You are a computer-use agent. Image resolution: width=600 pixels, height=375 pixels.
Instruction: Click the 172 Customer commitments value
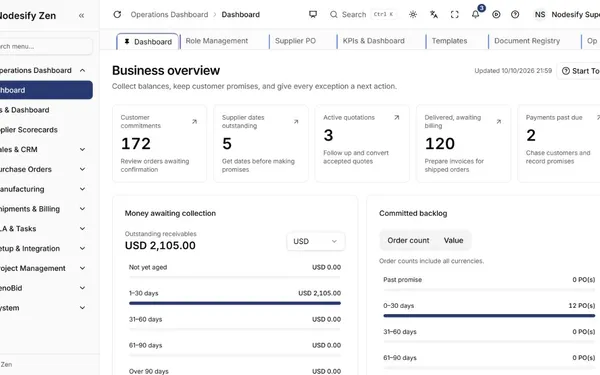[136, 144]
